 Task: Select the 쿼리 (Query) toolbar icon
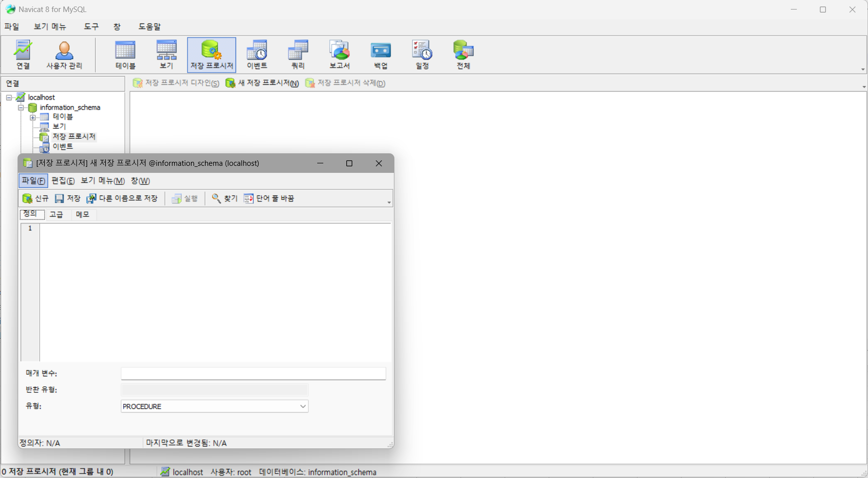click(x=298, y=54)
